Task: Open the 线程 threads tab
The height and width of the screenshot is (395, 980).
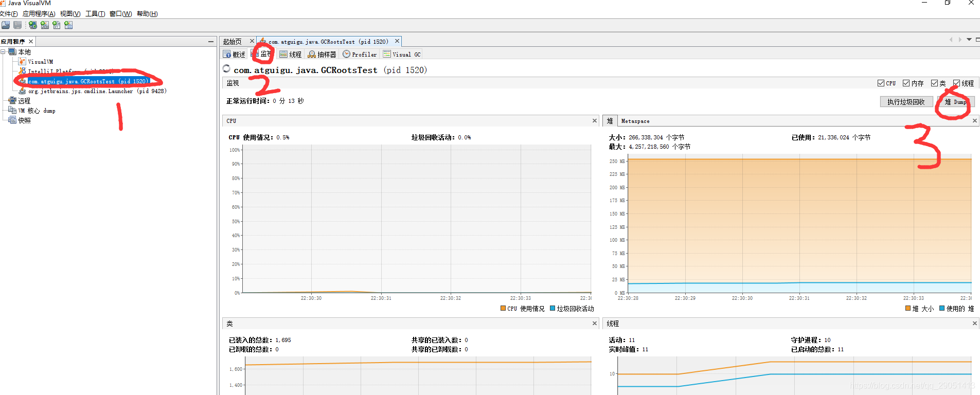Action: [x=291, y=54]
